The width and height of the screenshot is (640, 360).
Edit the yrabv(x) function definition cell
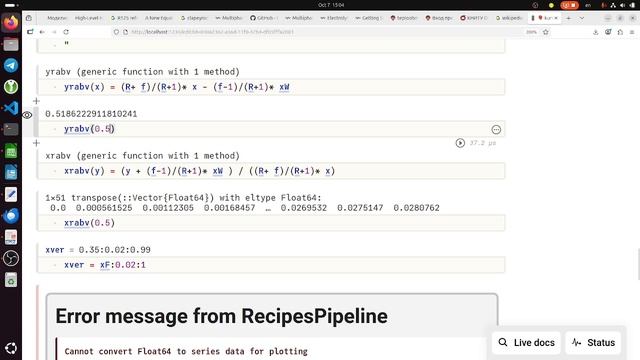(x=271, y=87)
